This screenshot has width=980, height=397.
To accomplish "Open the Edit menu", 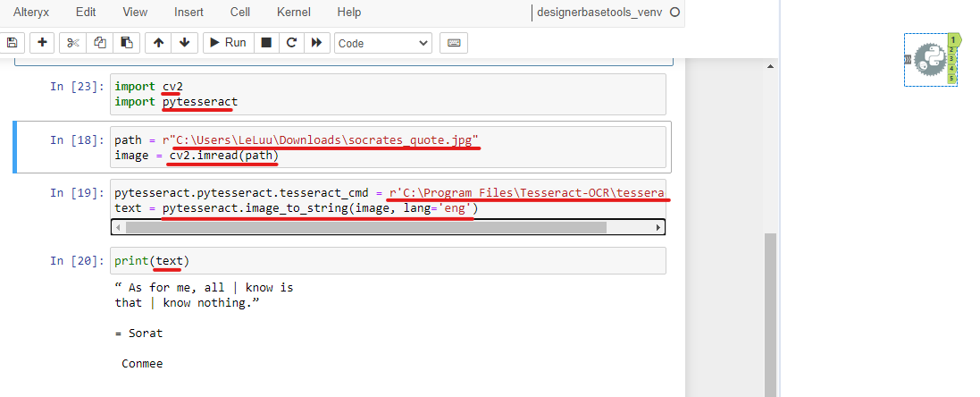I will 86,12.
